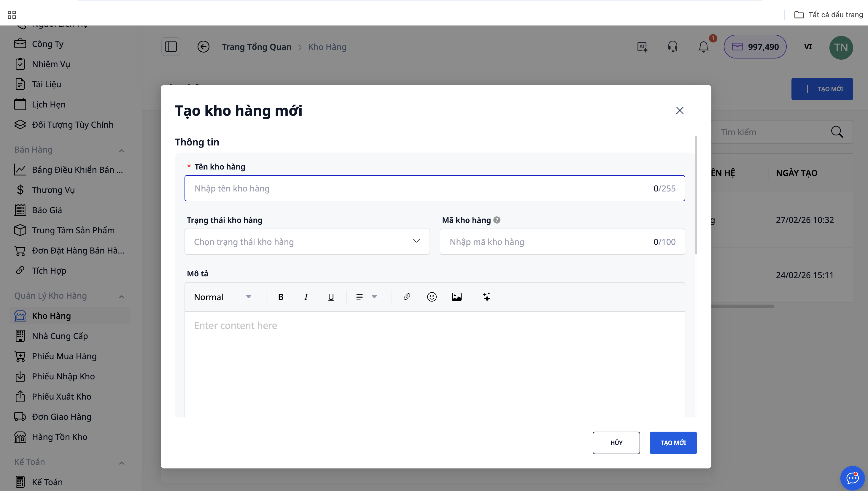The width and height of the screenshot is (868, 491).
Task: Click blue TẠO MỚI button in dialog
Action: [673, 442]
